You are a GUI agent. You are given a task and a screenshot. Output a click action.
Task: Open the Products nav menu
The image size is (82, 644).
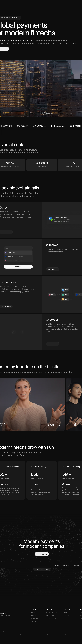(57, 565)
